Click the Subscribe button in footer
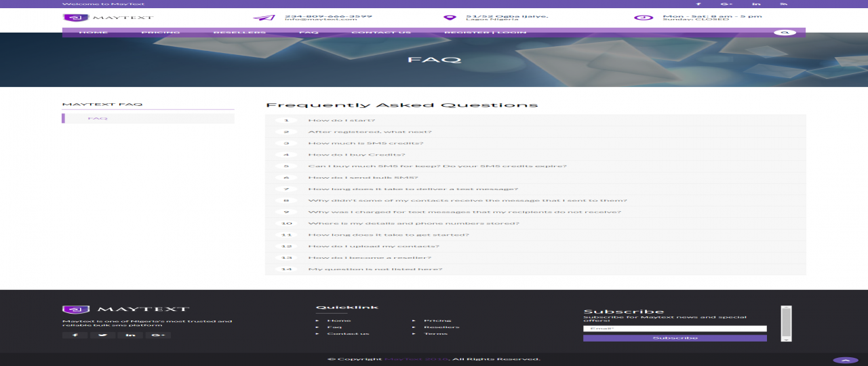Image resolution: width=868 pixels, height=366 pixels. pos(675,337)
